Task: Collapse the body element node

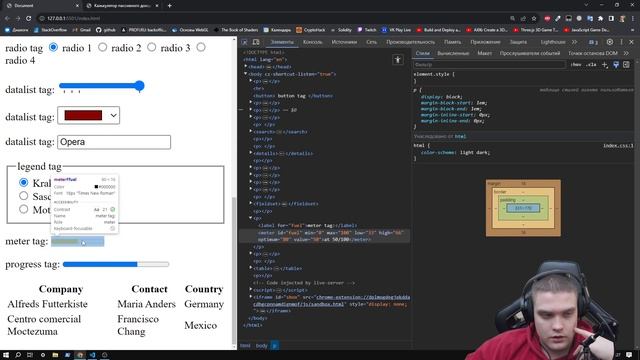Action: click(246, 74)
